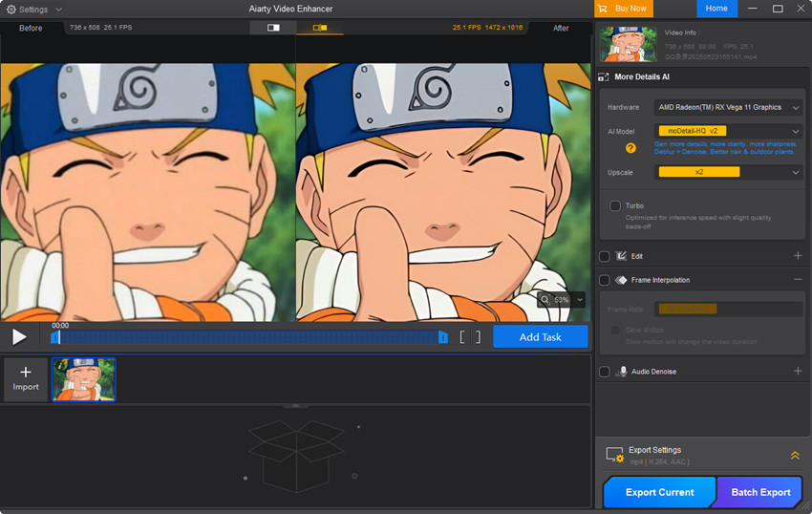Open Settings via the gear icon
This screenshot has width=812, height=514.
11,10
